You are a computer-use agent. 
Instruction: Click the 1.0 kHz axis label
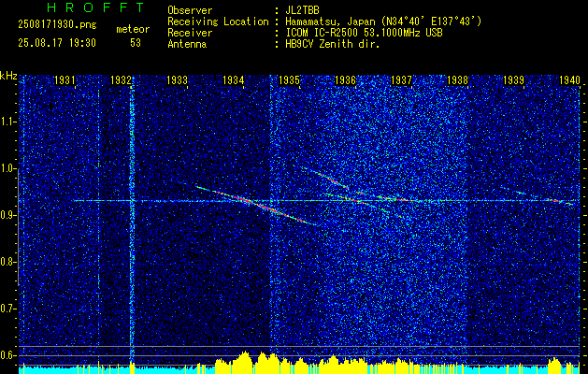[8, 168]
